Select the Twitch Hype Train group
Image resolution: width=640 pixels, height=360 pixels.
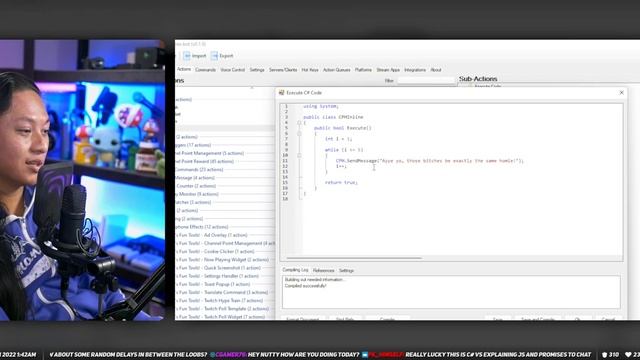[220, 300]
